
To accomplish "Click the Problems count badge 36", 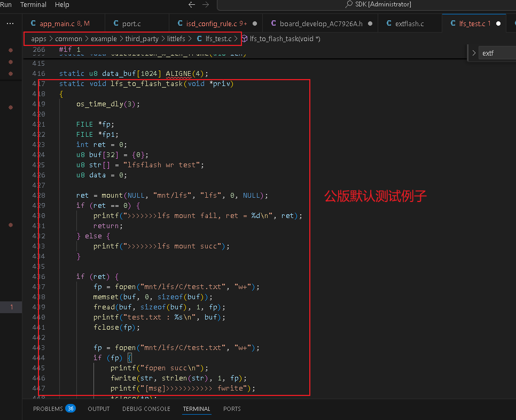I will pyautogui.click(x=71, y=408).
